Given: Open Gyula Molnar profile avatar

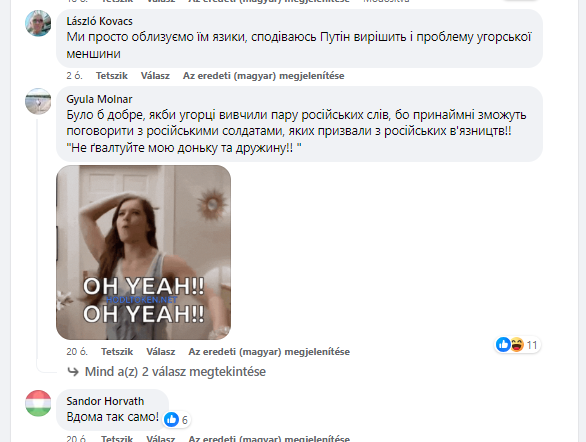Looking at the screenshot, I should (38, 101).
